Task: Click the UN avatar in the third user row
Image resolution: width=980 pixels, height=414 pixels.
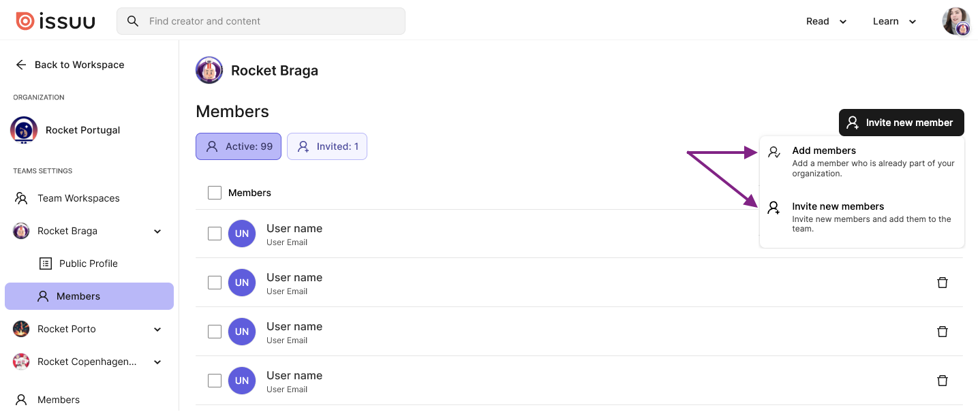Action: coord(242,332)
